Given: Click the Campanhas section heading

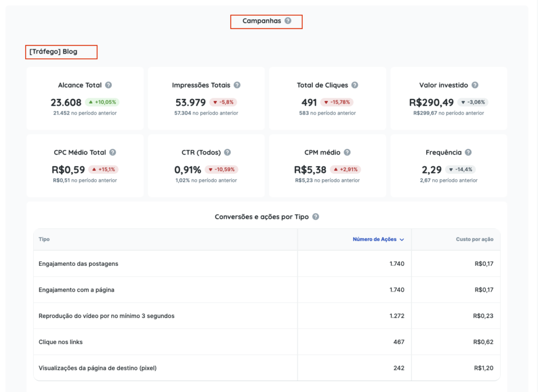Looking at the screenshot, I should coord(261,21).
